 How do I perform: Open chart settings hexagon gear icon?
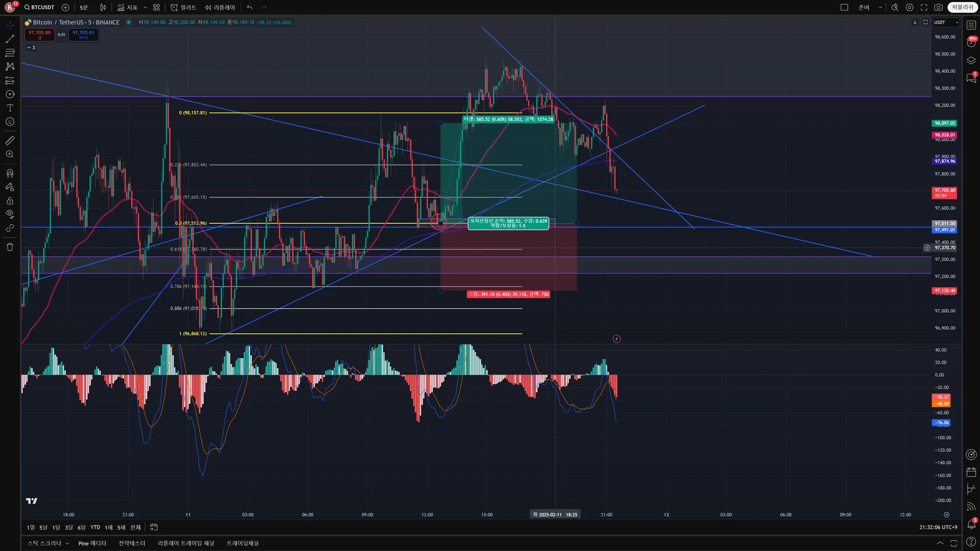tap(910, 7)
